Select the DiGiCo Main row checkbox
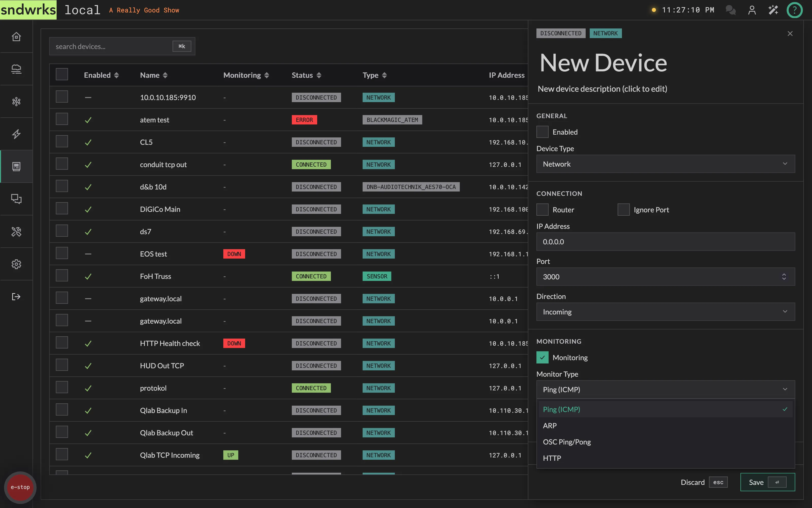This screenshot has width=812, height=508. (62, 208)
